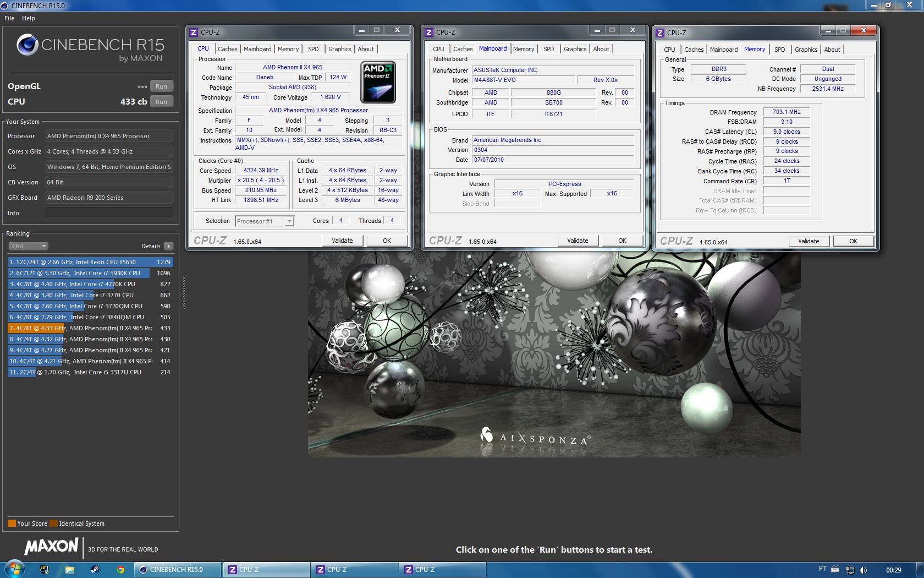
Task: Click the volume speaker tray icon
Action: tap(863, 570)
